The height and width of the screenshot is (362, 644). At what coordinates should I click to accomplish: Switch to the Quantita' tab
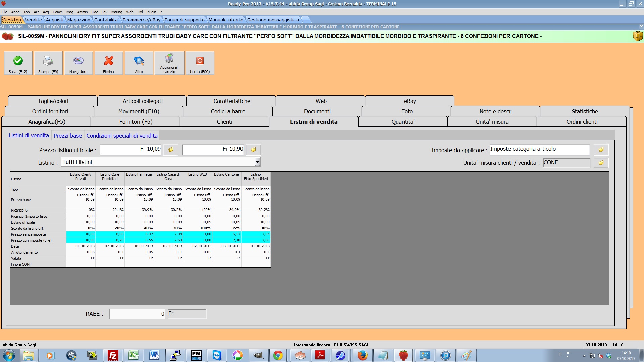[x=403, y=122]
